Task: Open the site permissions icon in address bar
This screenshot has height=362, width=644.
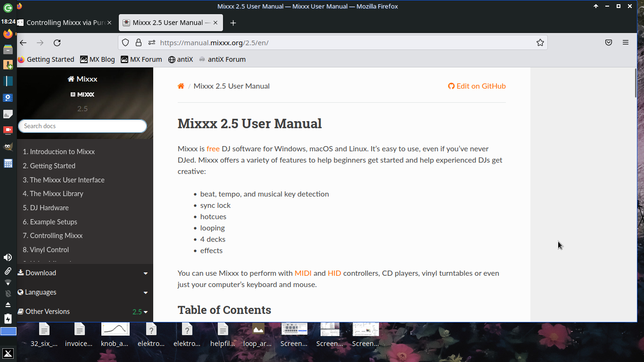Action: (x=152, y=42)
